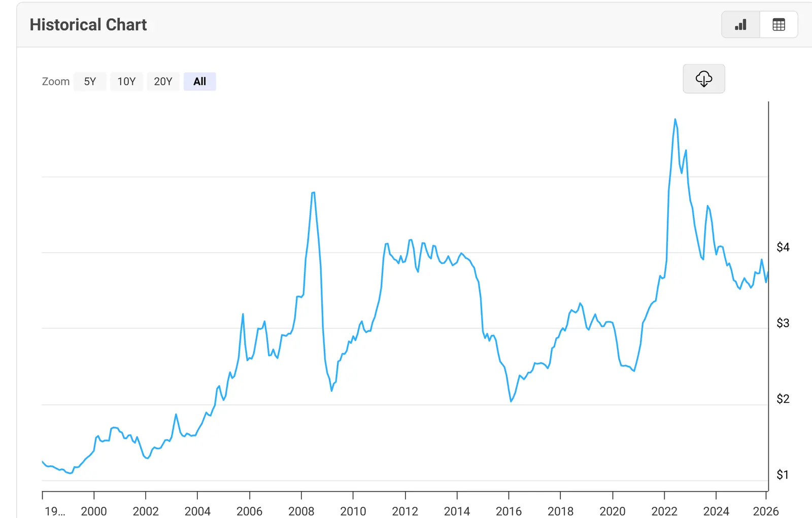Set zoom range to 20Y
This screenshot has height=518, width=812.
click(x=163, y=81)
